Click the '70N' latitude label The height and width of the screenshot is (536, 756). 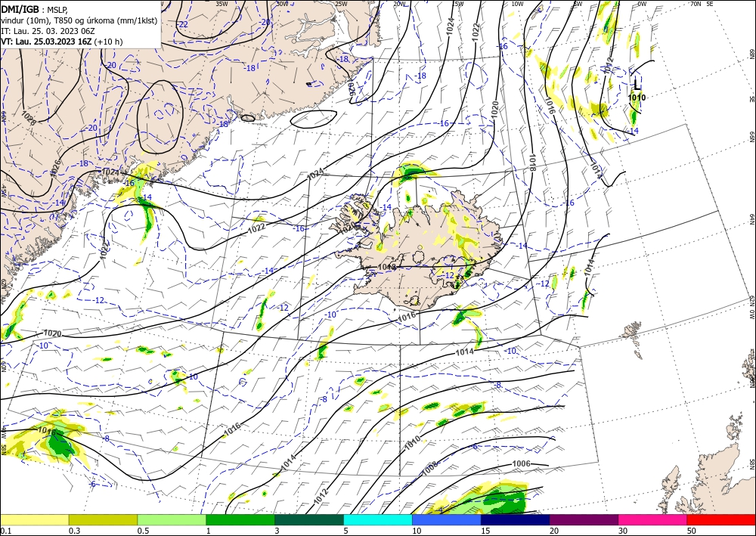point(696,3)
